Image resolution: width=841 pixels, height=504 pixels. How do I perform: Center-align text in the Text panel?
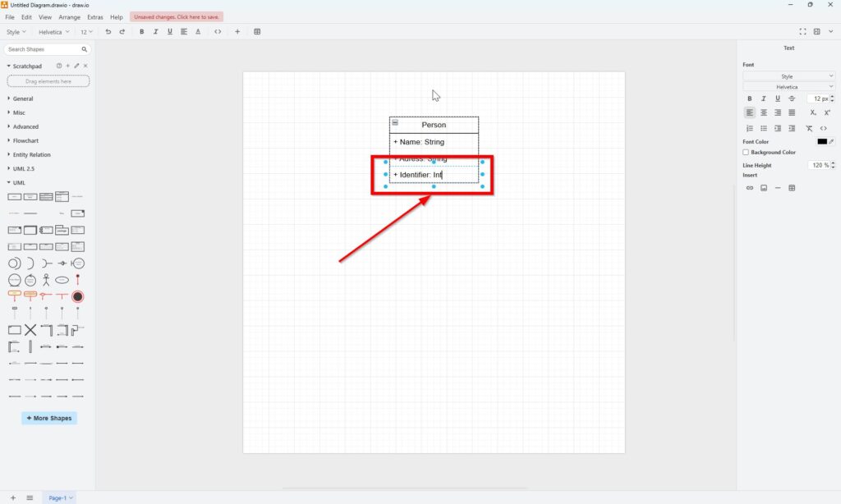[x=764, y=112]
